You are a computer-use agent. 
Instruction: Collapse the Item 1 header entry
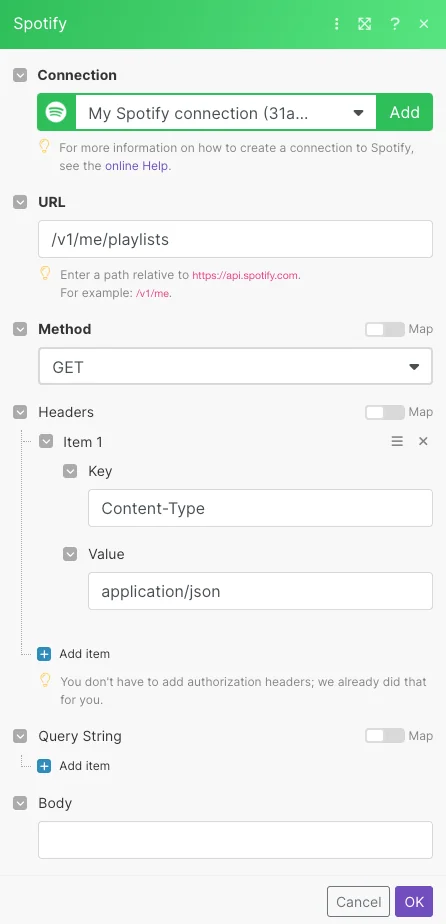tap(46, 441)
